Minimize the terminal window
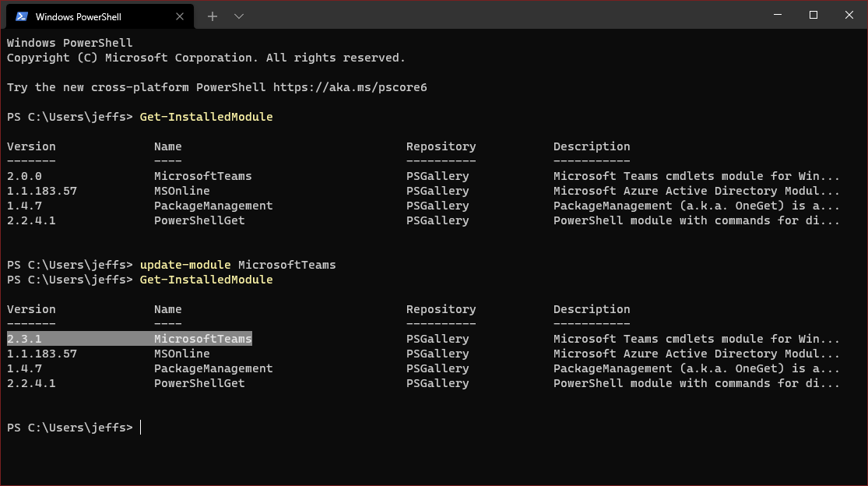 (777, 15)
